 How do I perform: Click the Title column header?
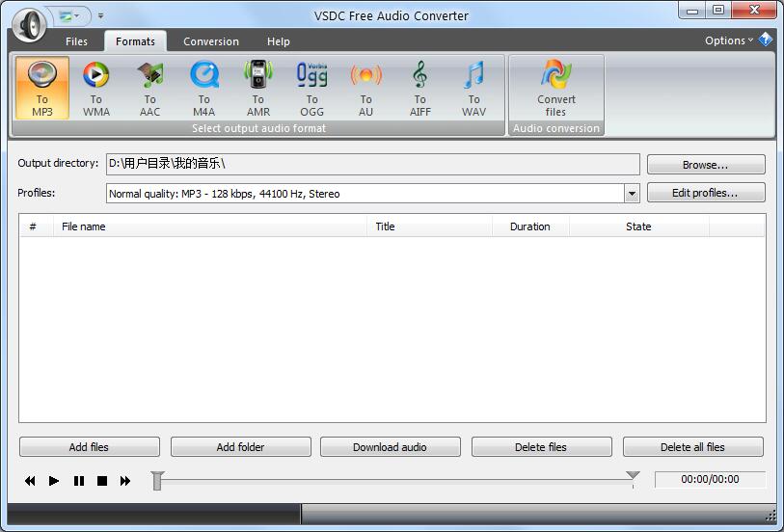tap(429, 226)
